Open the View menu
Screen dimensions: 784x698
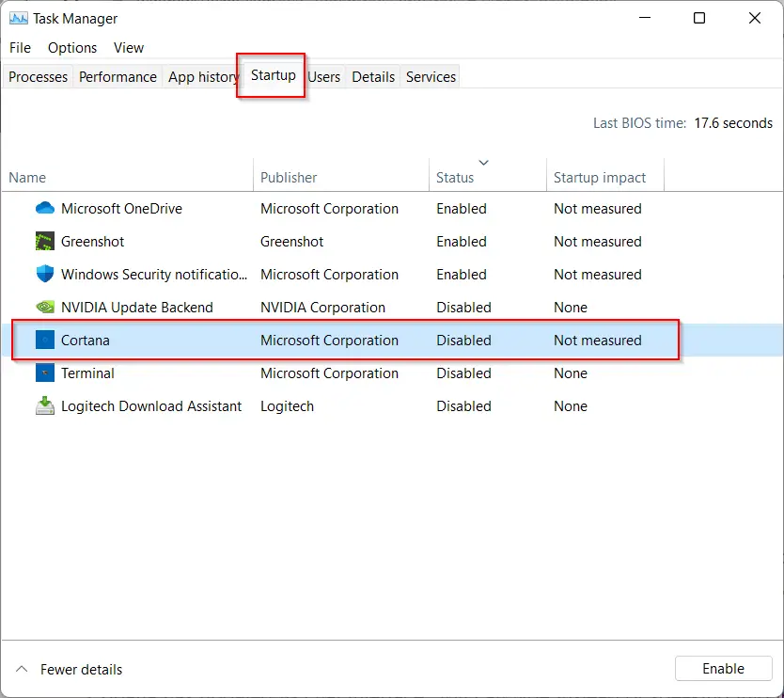point(129,48)
